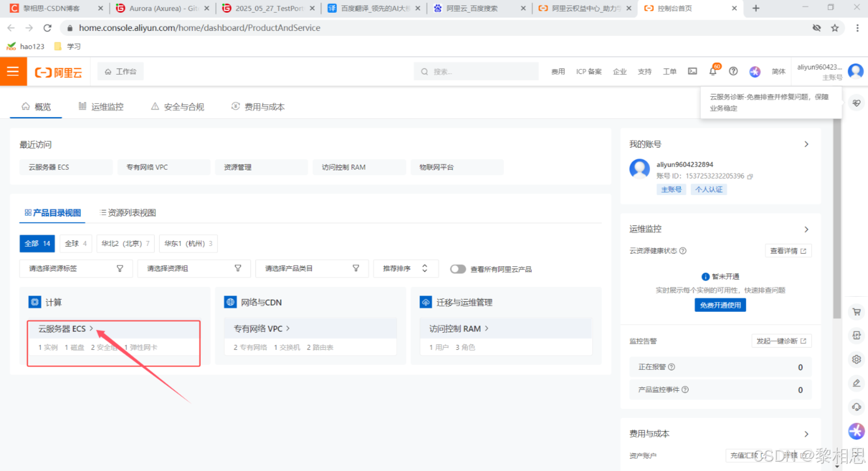Click the 阿里云 logo
This screenshot has width=868, height=471.
tap(59, 72)
